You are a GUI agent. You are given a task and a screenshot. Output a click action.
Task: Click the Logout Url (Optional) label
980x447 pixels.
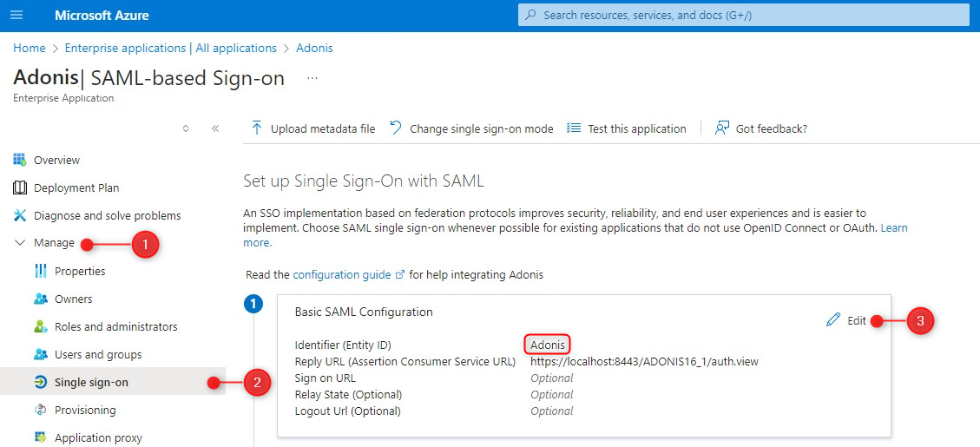(x=347, y=411)
